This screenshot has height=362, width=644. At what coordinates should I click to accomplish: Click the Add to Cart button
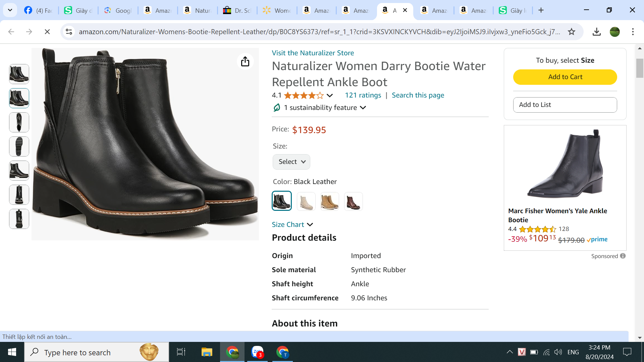pyautogui.click(x=565, y=77)
